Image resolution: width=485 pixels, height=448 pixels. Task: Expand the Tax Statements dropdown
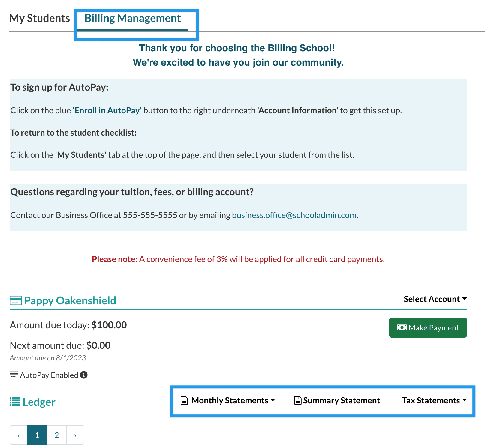434,400
